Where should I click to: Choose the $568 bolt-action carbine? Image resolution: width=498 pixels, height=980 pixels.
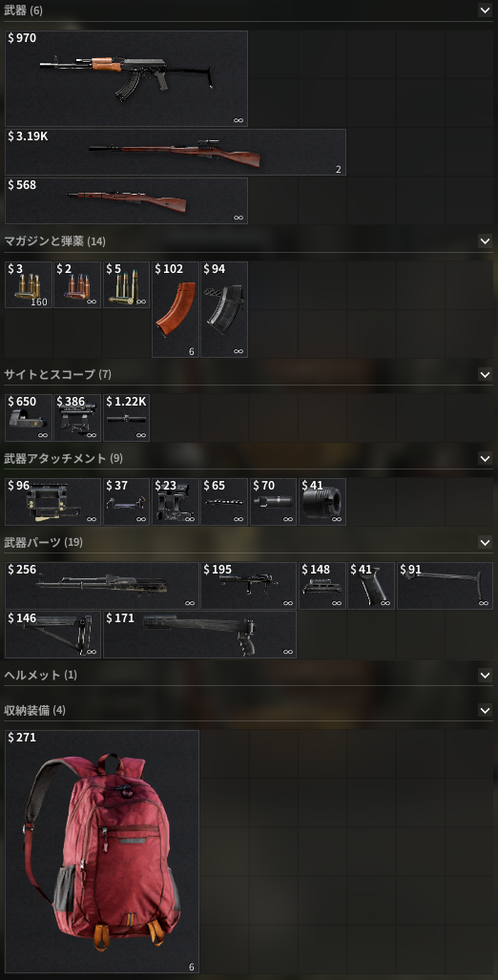click(x=126, y=200)
